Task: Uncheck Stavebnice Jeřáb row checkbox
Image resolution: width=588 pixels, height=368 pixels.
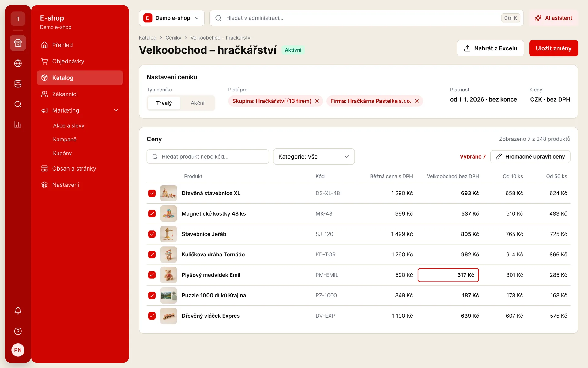Action: point(152,234)
